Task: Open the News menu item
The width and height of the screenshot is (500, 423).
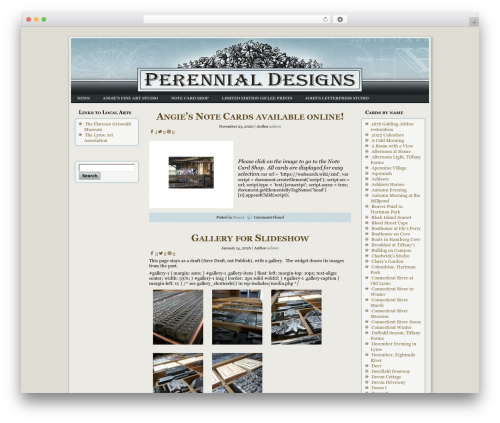Action: point(83,98)
